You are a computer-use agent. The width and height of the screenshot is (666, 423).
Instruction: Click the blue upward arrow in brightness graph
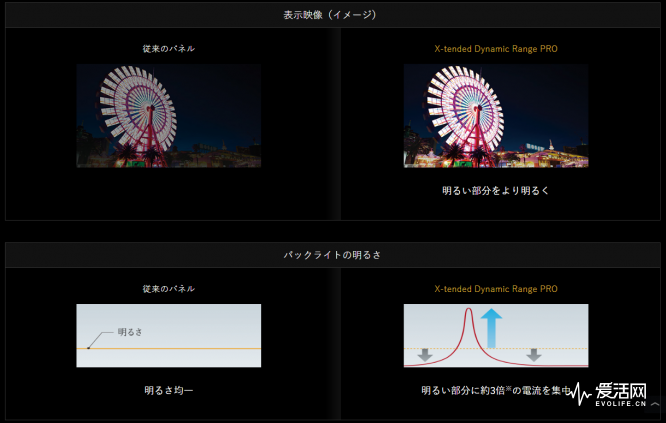point(491,328)
